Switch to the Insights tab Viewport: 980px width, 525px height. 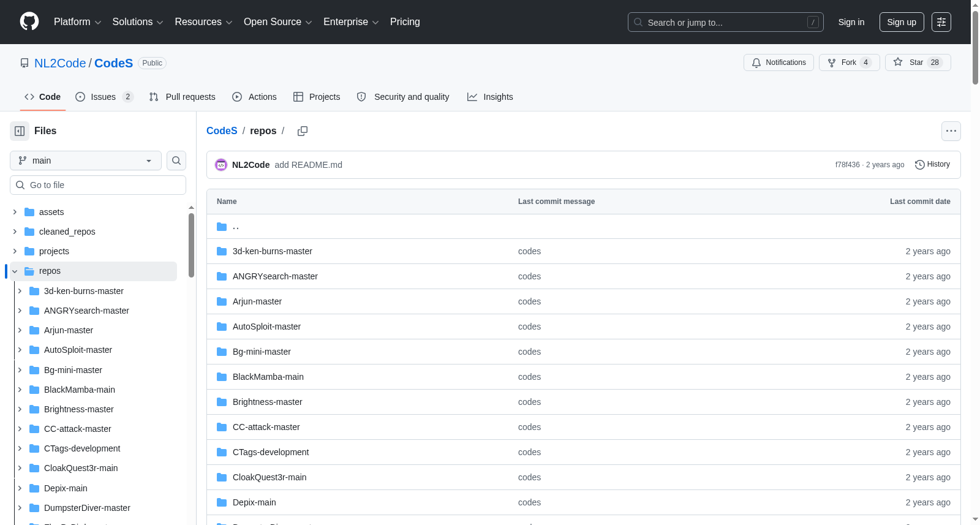tap(490, 97)
